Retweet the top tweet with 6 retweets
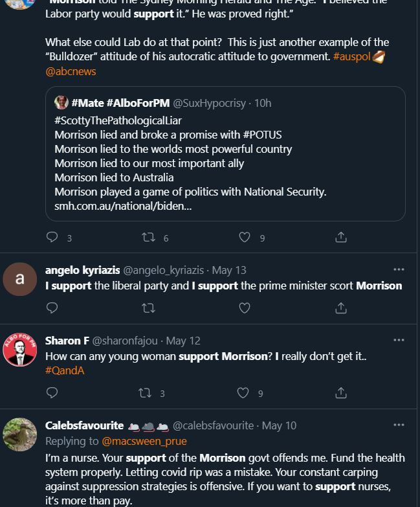This screenshot has height=507, width=420. point(148,238)
